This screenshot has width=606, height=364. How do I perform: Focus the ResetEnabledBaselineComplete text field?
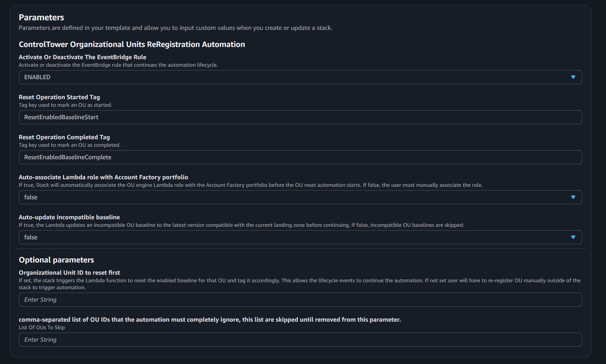click(300, 157)
